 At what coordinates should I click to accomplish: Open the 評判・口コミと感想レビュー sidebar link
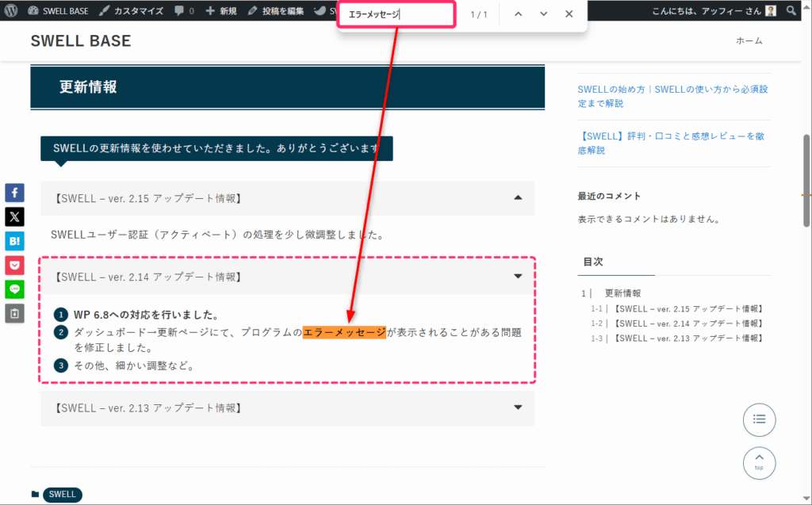click(671, 143)
